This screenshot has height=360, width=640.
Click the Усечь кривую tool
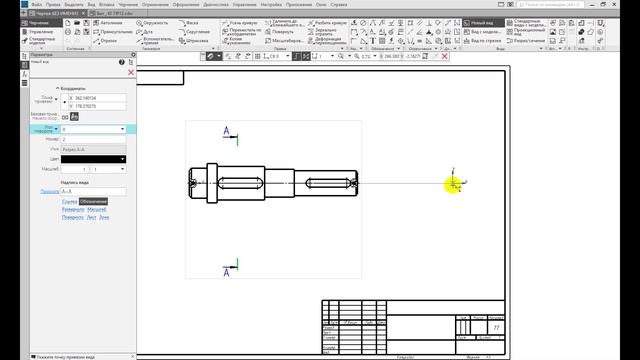tap(240, 23)
